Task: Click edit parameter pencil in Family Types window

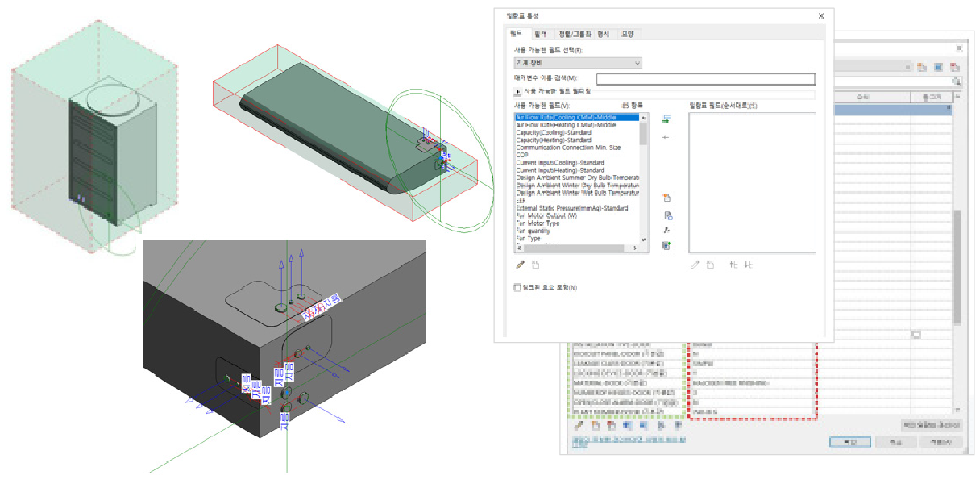Action: point(579,425)
